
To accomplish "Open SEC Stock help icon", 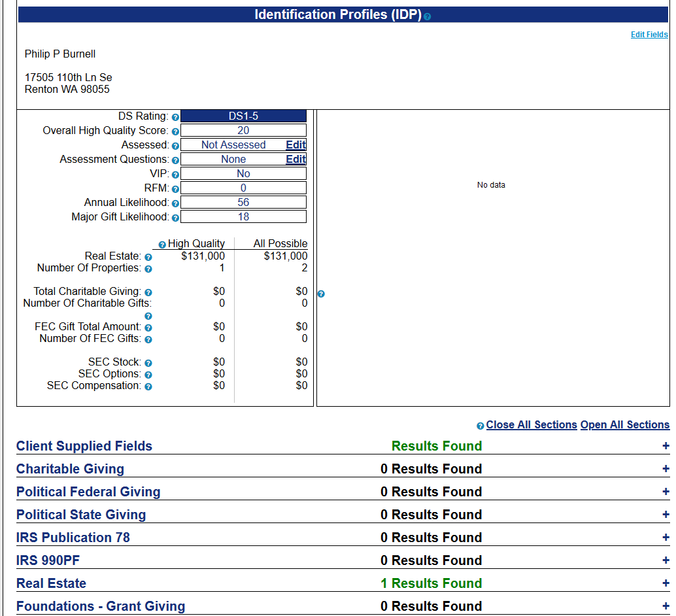I will point(148,363).
